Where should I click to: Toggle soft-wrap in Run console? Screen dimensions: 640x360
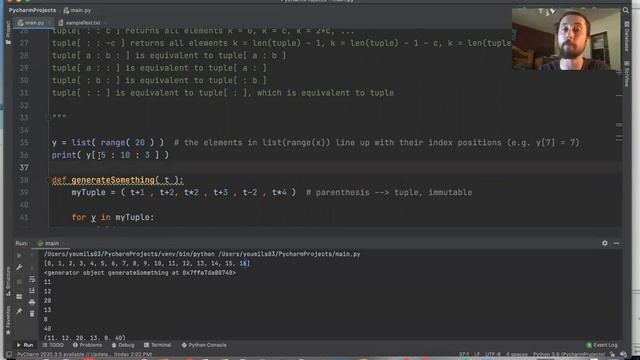(32, 279)
